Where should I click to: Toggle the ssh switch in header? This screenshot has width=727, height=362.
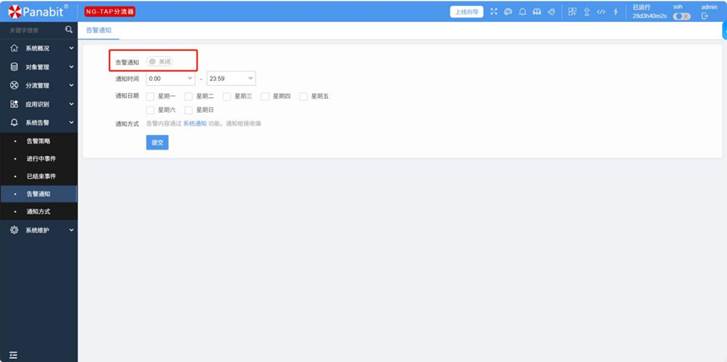tap(682, 16)
